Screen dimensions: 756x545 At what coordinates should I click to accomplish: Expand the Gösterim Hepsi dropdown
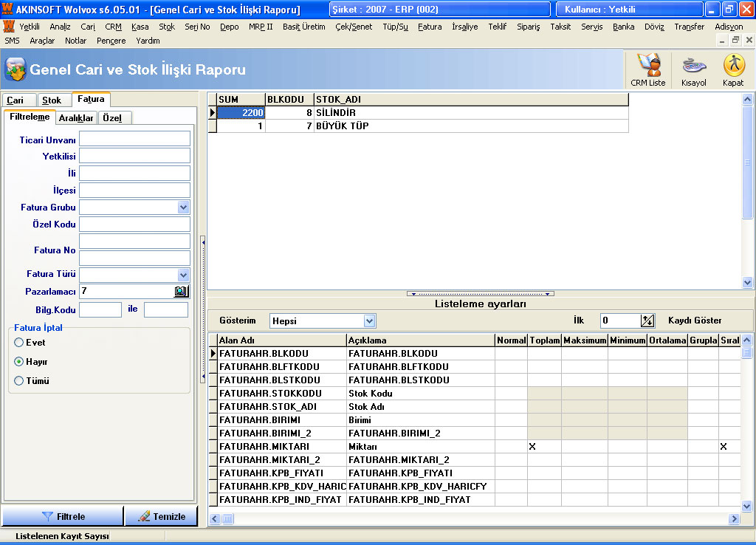(369, 321)
